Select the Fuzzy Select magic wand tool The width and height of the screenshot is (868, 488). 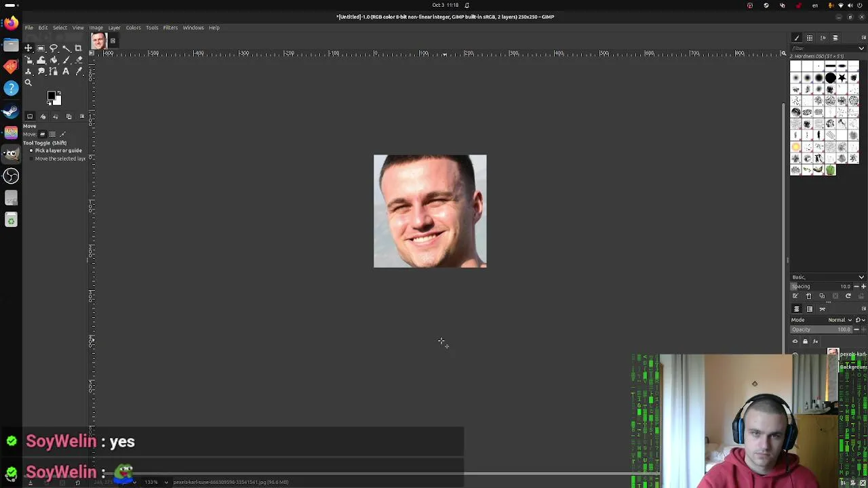(66, 48)
